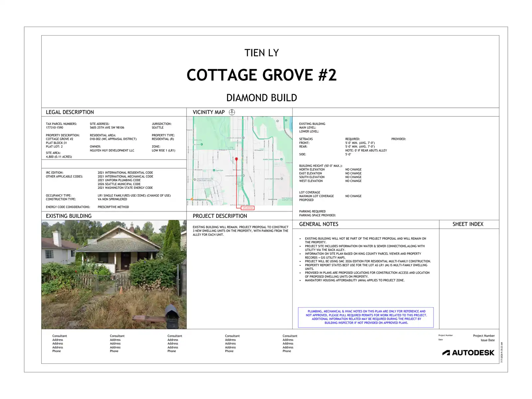Click the BUILDING HEIGHT (50'-0" MAX.) label
The image size is (532, 399).
[x=321, y=166]
